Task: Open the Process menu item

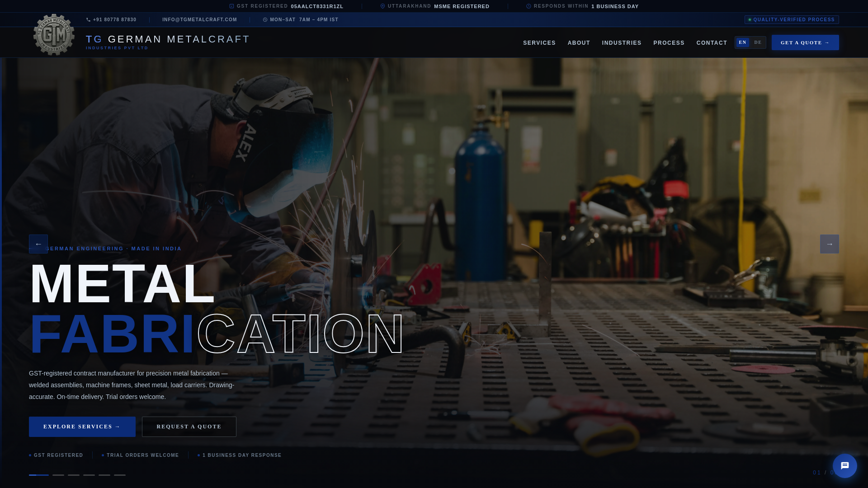Action: [669, 43]
